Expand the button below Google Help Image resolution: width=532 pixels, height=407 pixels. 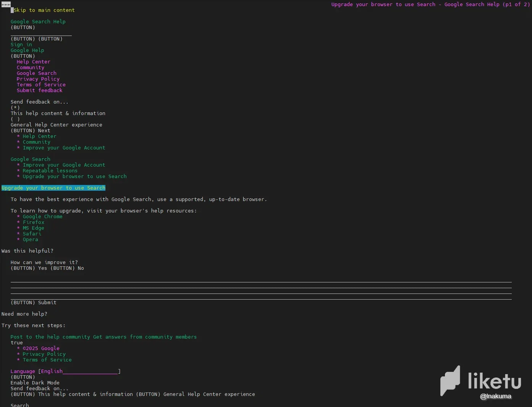[x=23, y=56]
